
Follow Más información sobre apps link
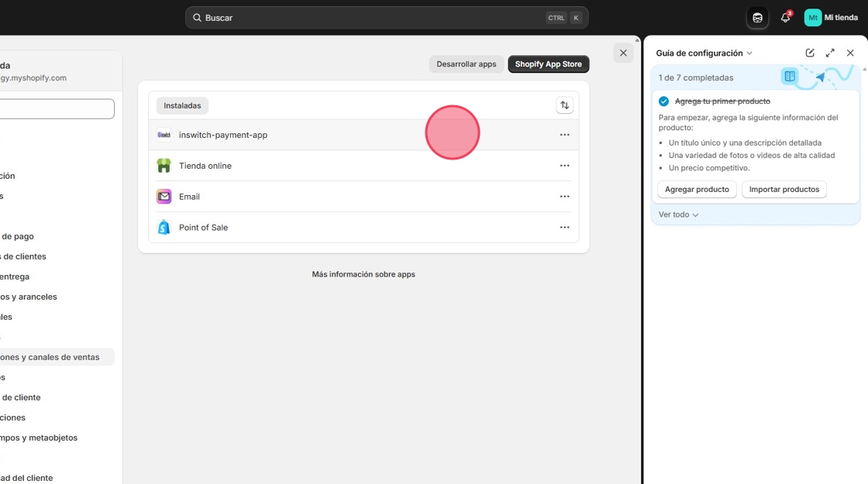point(363,274)
